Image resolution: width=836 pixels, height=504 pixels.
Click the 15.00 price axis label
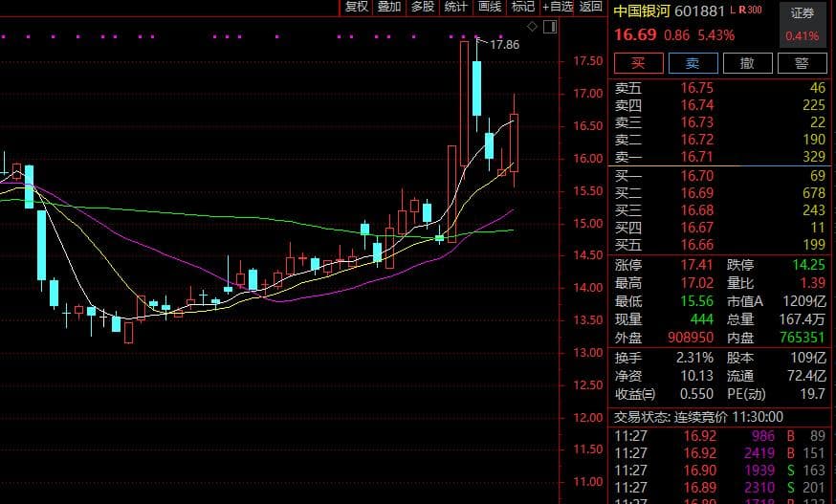pyautogui.click(x=587, y=223)
